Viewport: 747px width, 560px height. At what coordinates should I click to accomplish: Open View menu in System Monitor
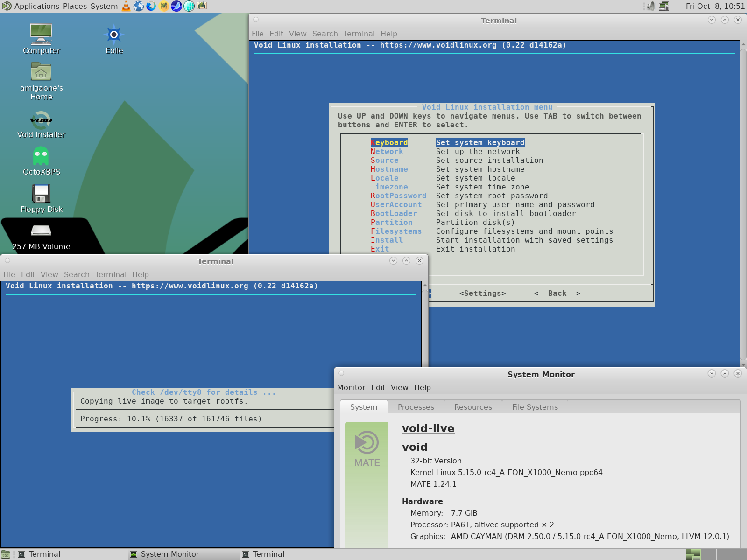click(400, 387)
